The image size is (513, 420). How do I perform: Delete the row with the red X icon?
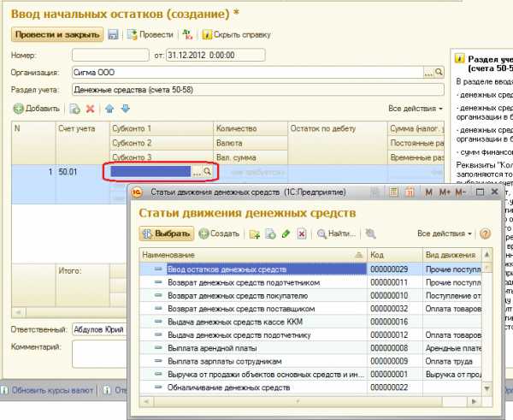coord(91,109)
